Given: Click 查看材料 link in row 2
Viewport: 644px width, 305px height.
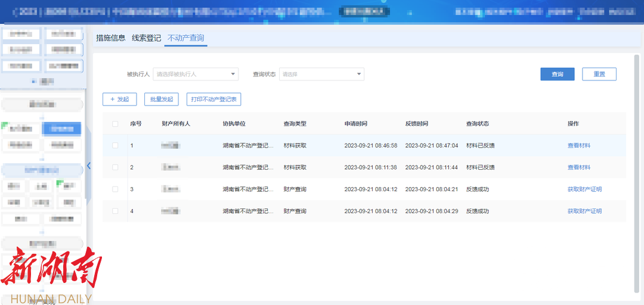Looking at the screenshot, I should (x=579, y=167).
